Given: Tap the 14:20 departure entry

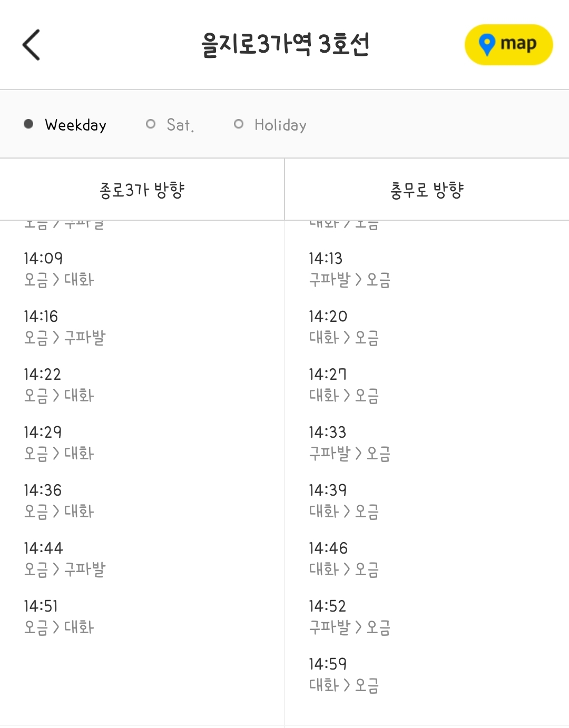Looking at the screenshot, I should 344,327.
